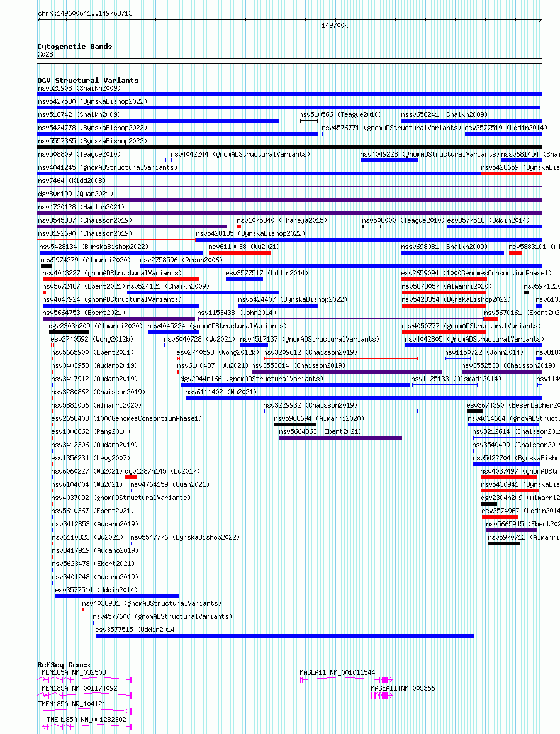
Task: Open nsv4764159 (Quan2021) label
Action: pyautogui.click(x=170, y=484)
